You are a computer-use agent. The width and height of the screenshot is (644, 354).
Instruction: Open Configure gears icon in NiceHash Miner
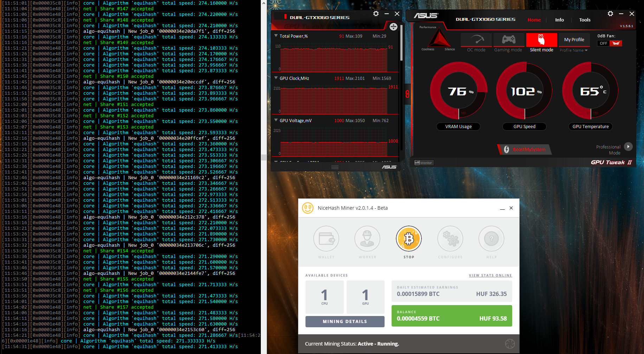point(450,239)
